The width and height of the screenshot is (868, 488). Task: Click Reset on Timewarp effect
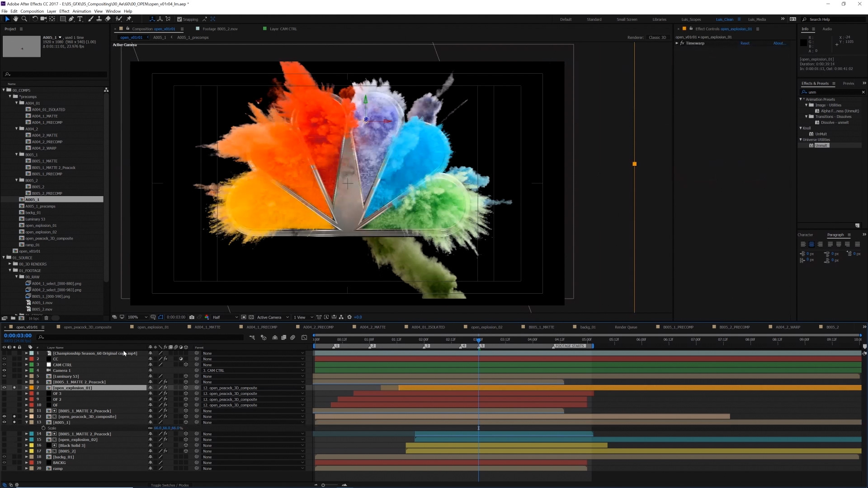click(745, 43)
